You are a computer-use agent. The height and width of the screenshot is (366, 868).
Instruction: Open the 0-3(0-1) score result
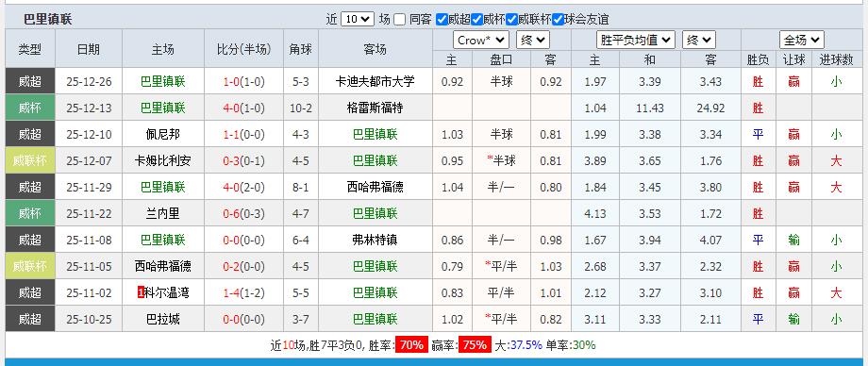[243, 161]
